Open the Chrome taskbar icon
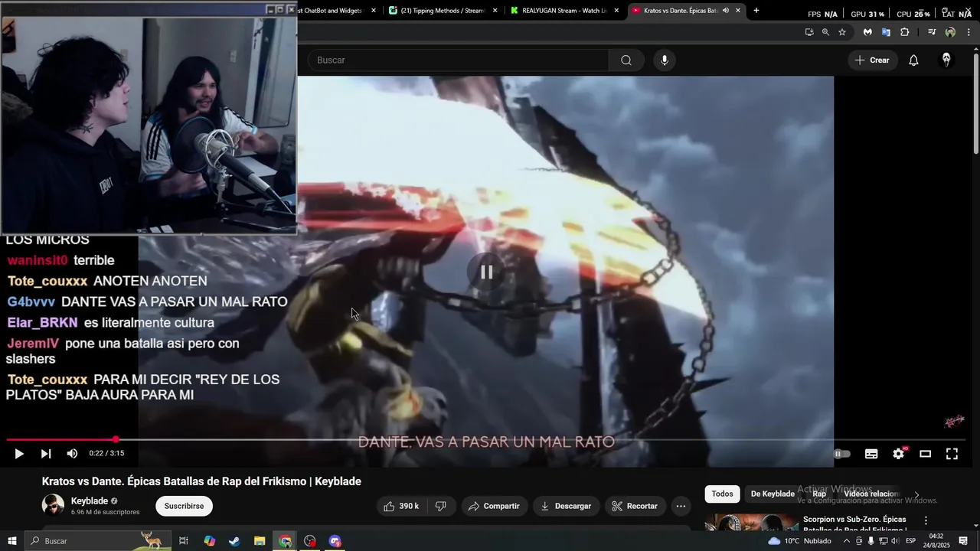 285,541
